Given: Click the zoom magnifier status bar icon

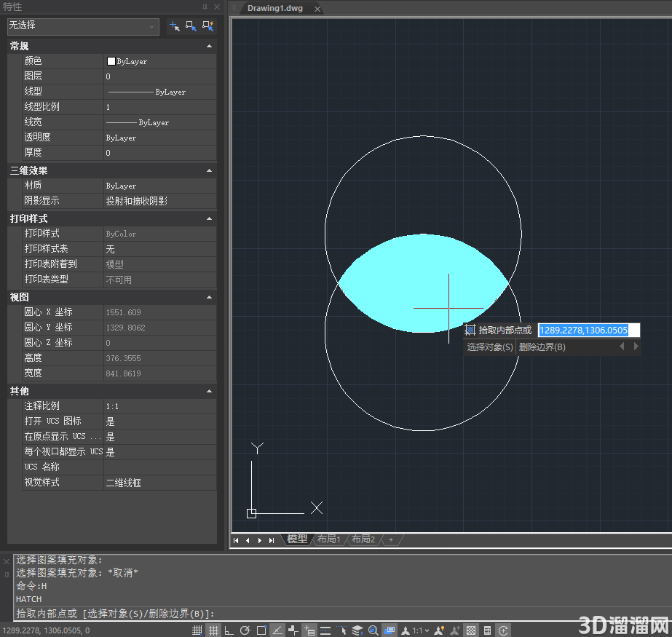Looking at the screenshot, I should click(373, 630).
